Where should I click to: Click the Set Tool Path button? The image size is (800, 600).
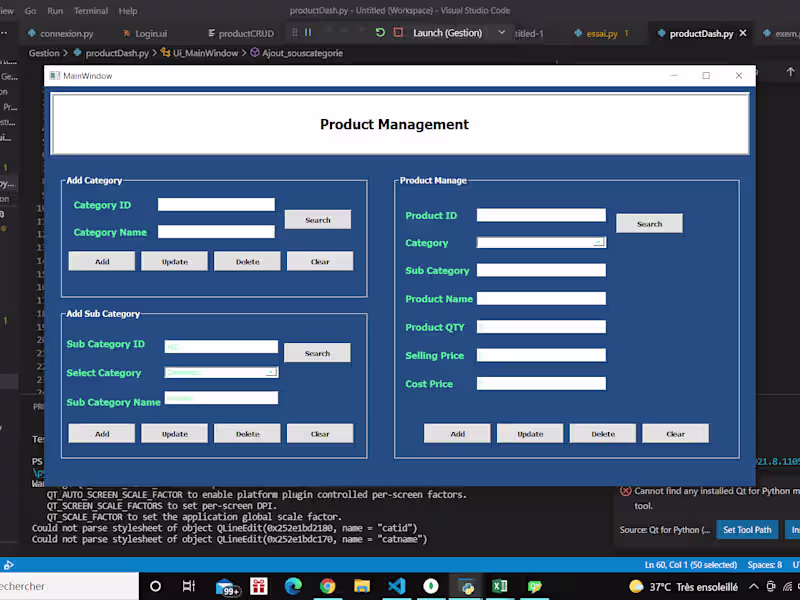[746, 529]
